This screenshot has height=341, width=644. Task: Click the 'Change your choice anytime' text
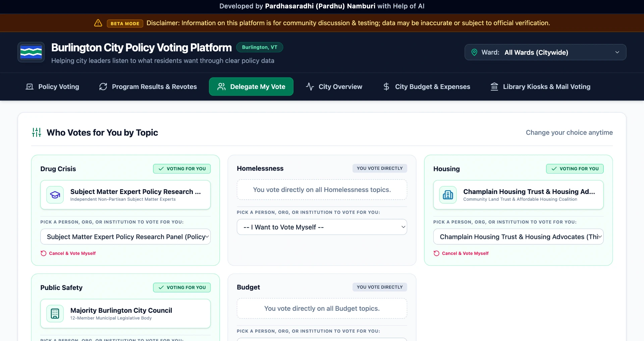pyautogui.click(x=569, y=133)
